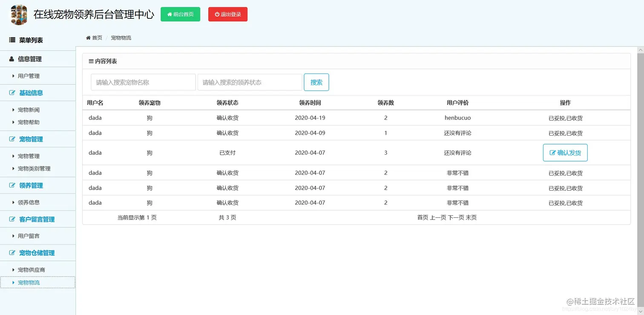Click the 用户评价 column header
Viewport: 644px width, 315px height.
(x=458, y=103)
